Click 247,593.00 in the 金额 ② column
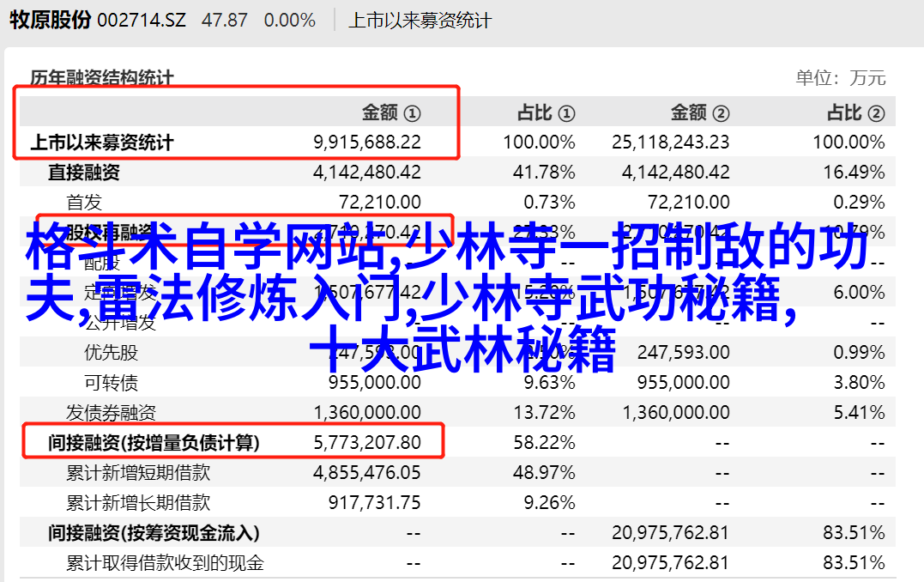The width and height of the screenshot is (924, 582). 684,353
